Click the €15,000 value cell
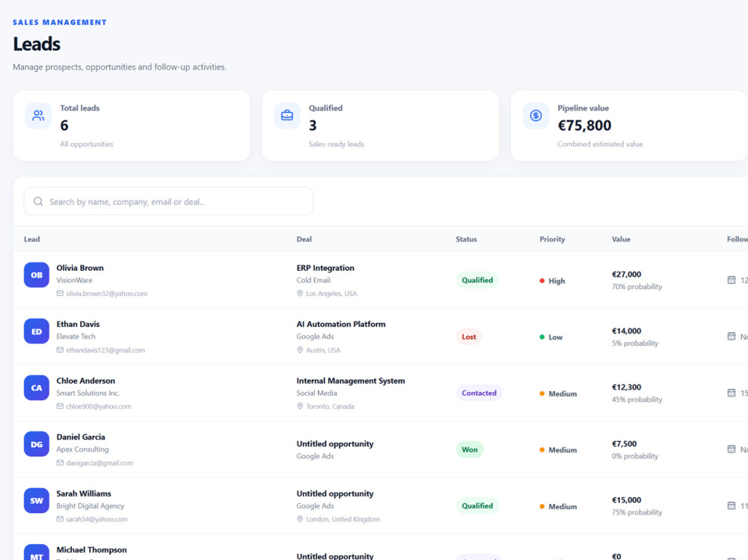 point(626,500)
